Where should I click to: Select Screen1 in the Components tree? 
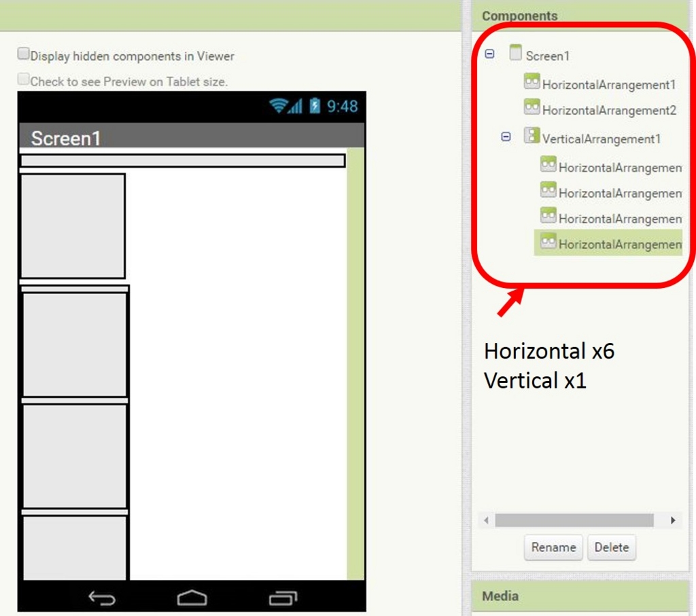tap(547, 56)
